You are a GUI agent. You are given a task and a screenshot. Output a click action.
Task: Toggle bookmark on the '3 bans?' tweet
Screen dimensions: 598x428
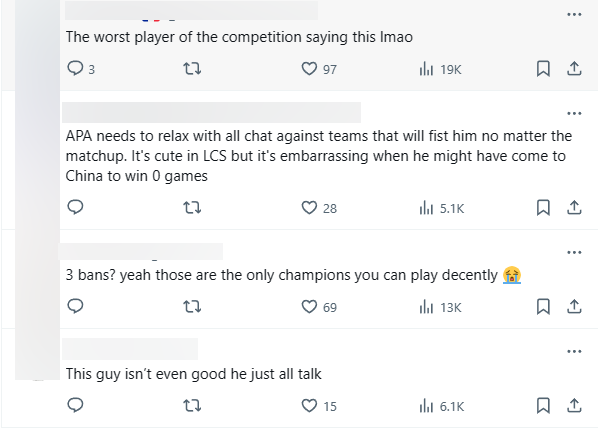point(543,307)
